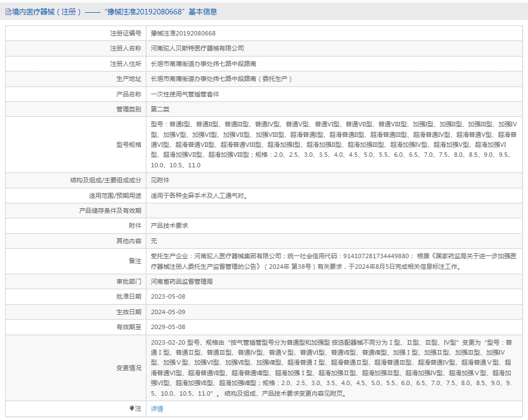This screenshot has width=528, height=420.
Task: Click approval date 2023-05-08
Action: 168,296
